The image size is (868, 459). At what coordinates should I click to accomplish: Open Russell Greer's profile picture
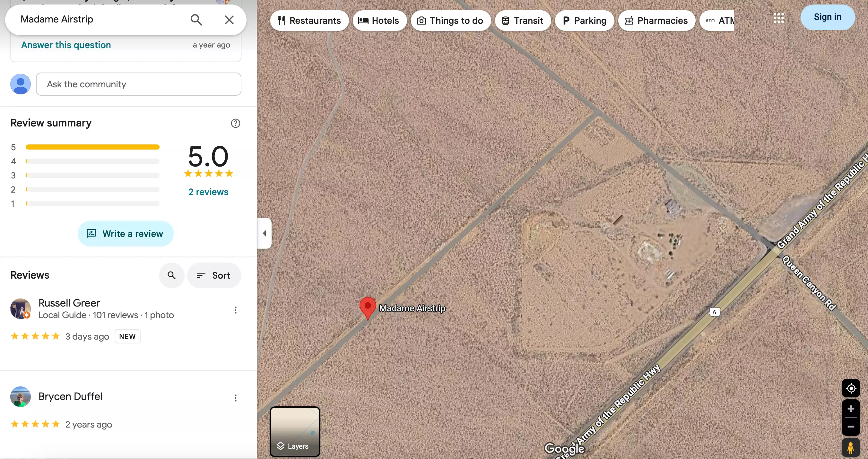click(21, 309)
